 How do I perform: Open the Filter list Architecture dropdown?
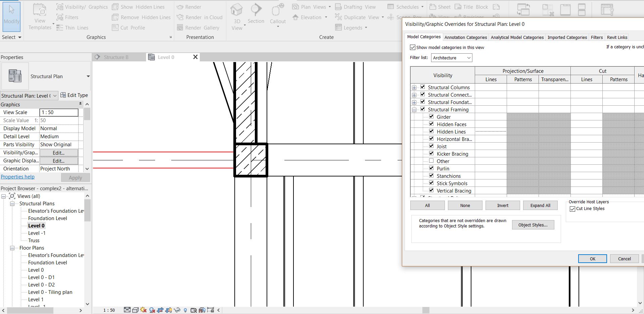(x=468, y=58)
